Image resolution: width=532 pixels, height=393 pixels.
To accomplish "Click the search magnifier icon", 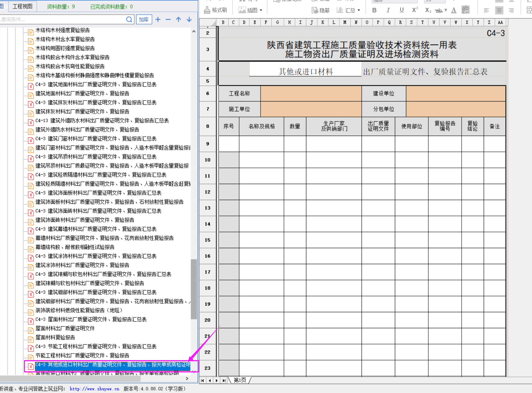I will point(129,19).
